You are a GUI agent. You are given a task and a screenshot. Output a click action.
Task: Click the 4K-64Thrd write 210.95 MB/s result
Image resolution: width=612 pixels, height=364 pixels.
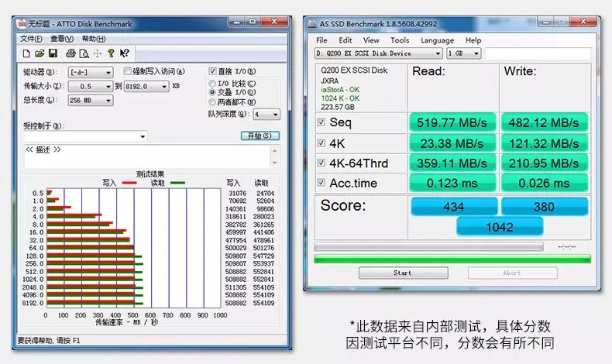point(544,163)
